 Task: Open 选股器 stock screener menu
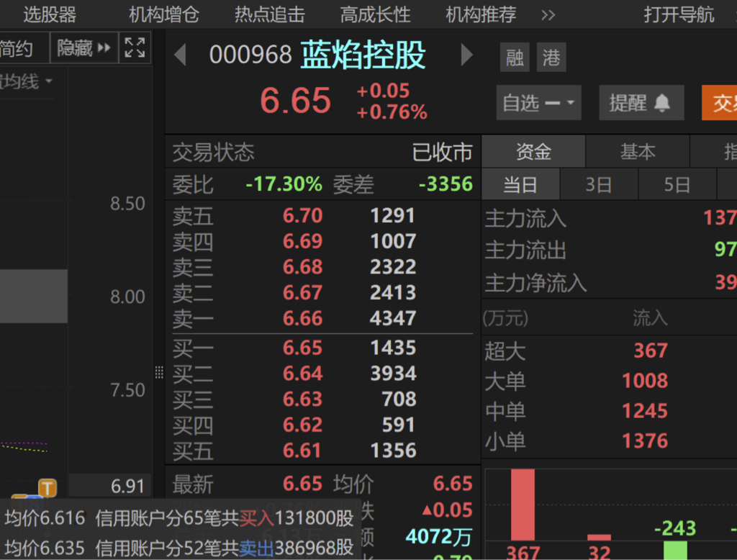(50, 15)
